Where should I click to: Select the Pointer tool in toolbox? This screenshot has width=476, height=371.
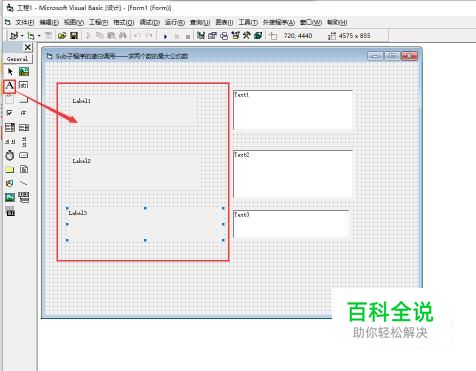click(10, 71)
